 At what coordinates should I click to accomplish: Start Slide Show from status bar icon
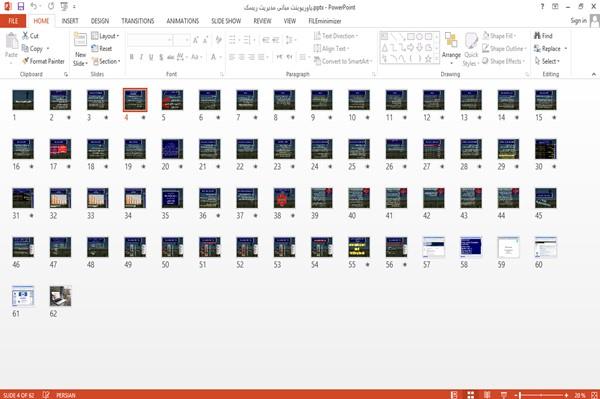point(504,395)
